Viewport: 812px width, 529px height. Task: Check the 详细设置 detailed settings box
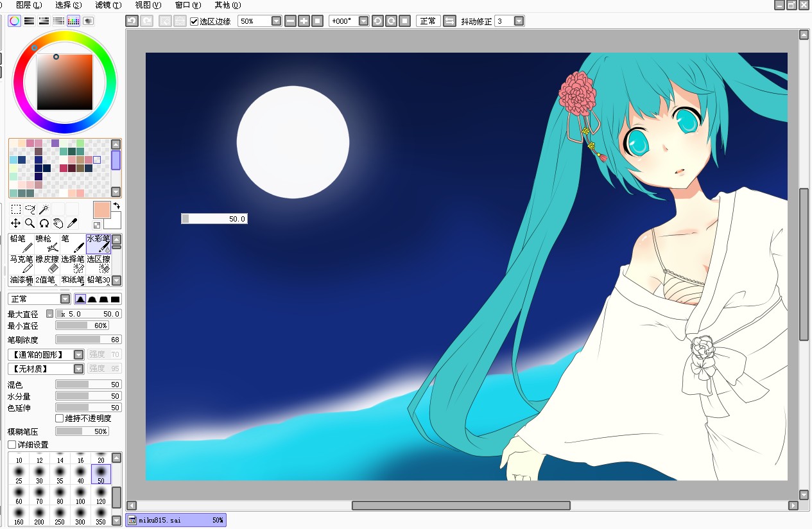pos(12,444)
